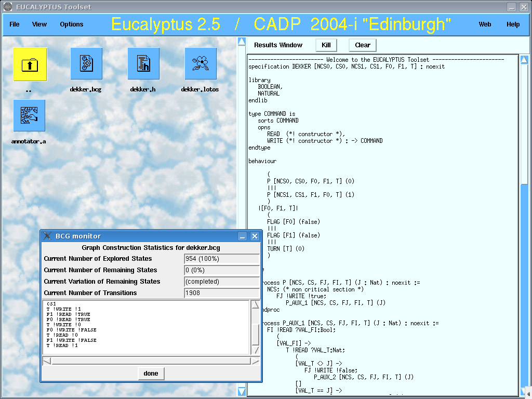Click the BCG monitor window menu icon
Screen dimensions: 532x399
47,236
